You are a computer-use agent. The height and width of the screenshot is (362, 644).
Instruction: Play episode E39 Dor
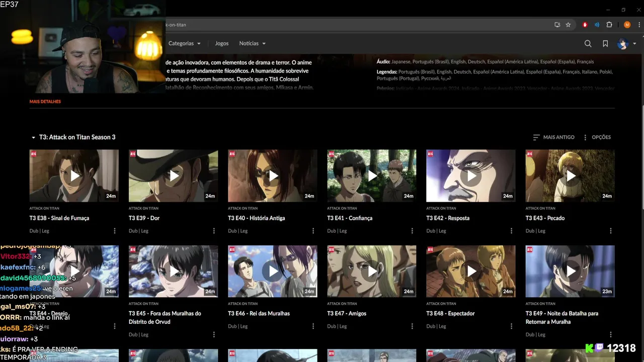click(173, 176)
